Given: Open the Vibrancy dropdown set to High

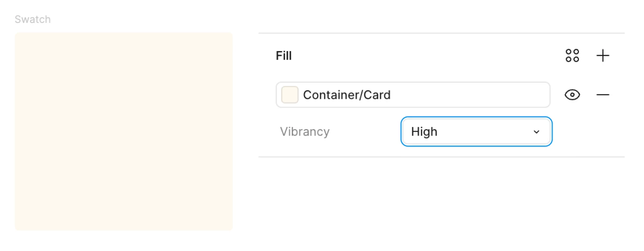Looking at the screenshot, I should click(476, 132).
